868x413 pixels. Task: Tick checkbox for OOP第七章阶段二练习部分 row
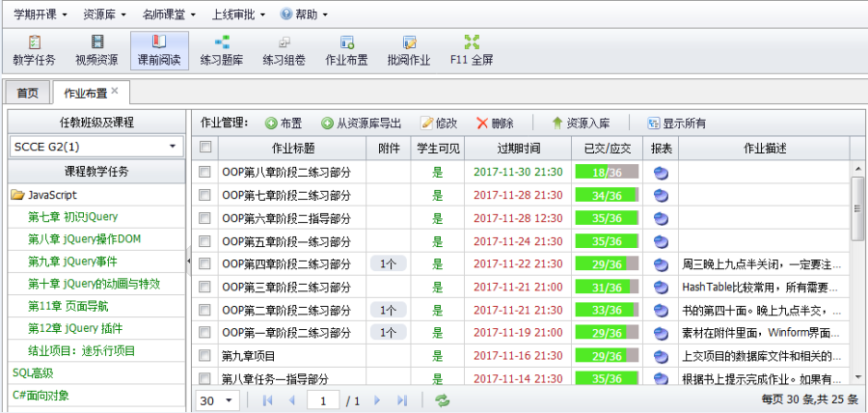[204, 195]
